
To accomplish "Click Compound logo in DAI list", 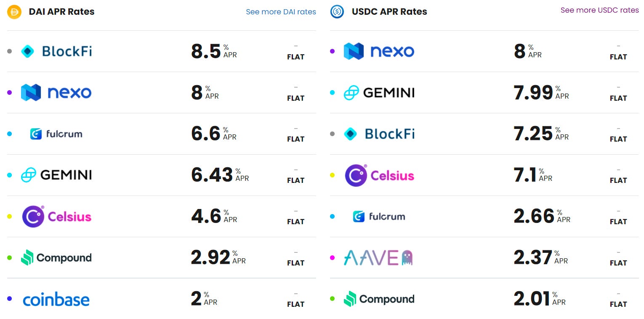I will (x=56, y=258).
